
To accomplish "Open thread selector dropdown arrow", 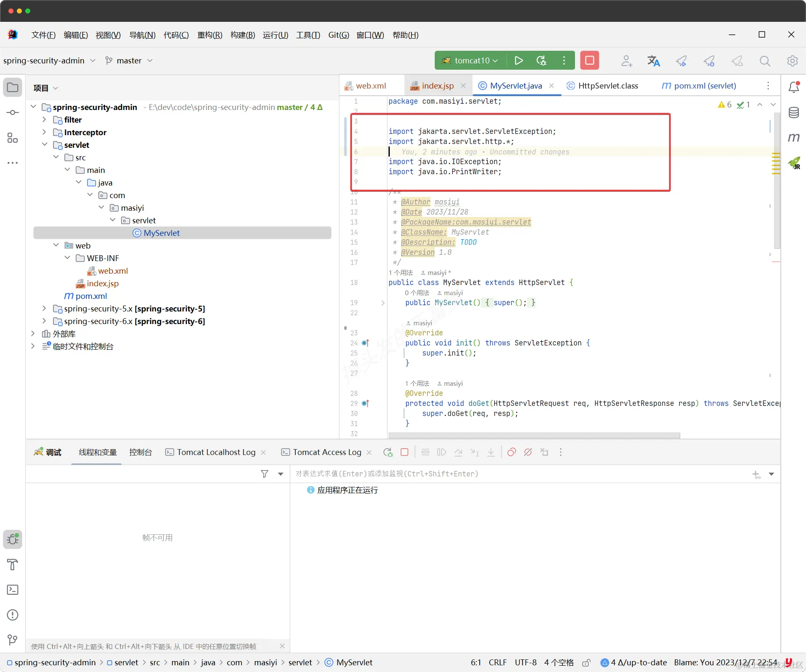I will [x=281, y=474].
